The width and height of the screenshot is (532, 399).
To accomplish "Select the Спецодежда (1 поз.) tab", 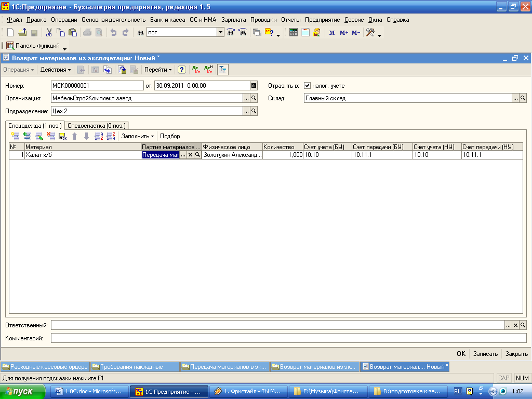I will click(x=35, y=126).
